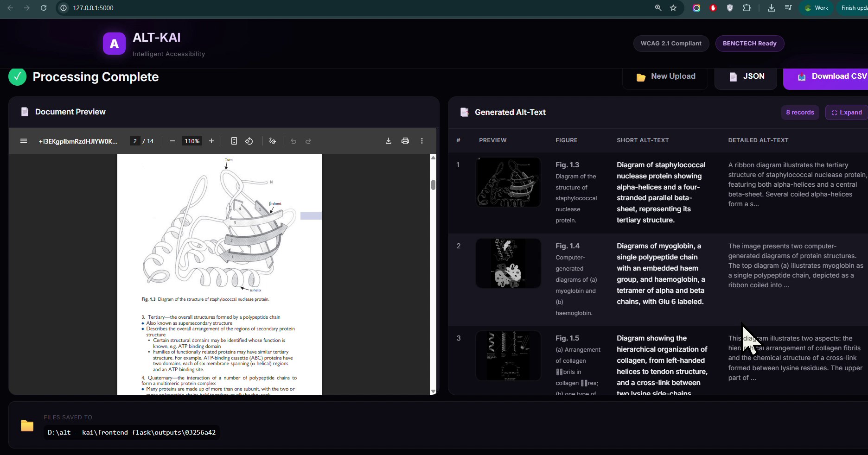The image size is (868, 455).
Task: Zoom out of the PDF document
Action: 172,141
